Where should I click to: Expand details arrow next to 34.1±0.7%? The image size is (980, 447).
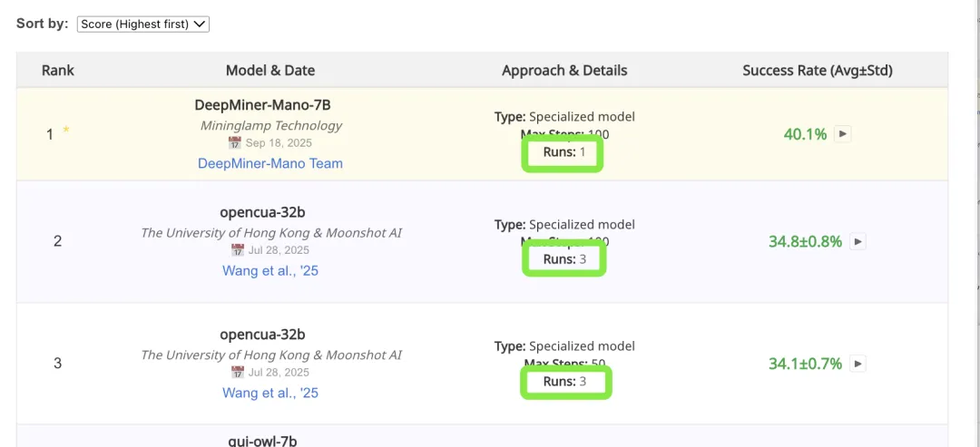click(857, 364)
